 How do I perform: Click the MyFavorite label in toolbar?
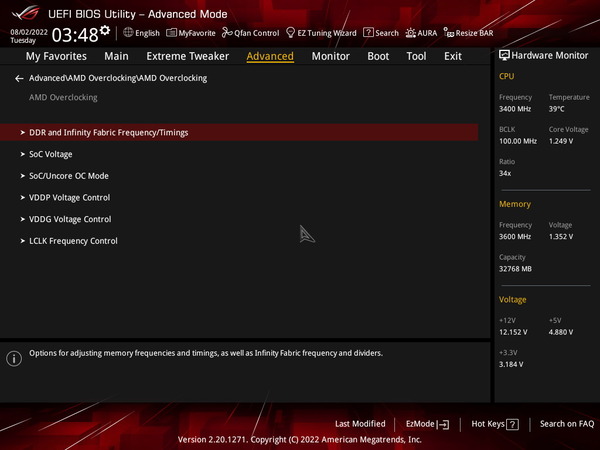pyautogui.click(x=197, y=33)
